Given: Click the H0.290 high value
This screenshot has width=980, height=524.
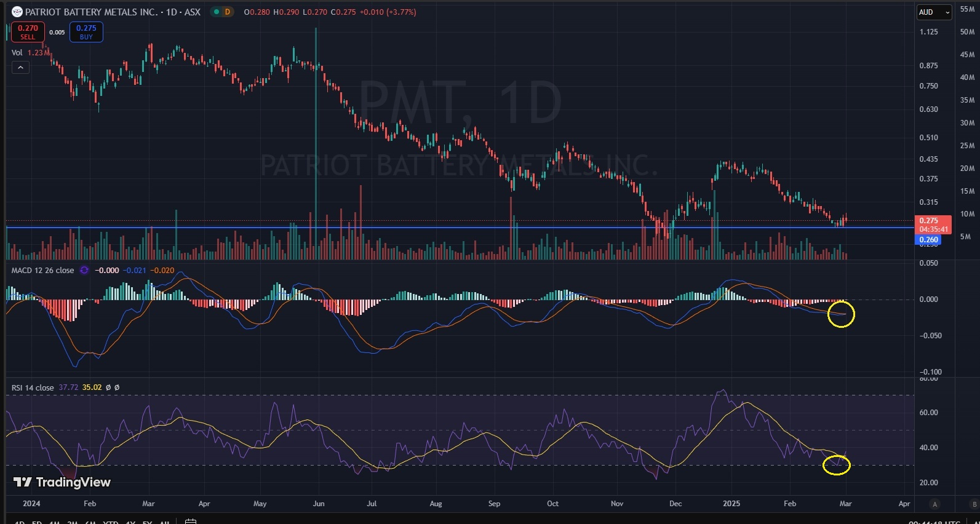Looking at the screenshot, I should pyautogui.click(x=287, y=12).
